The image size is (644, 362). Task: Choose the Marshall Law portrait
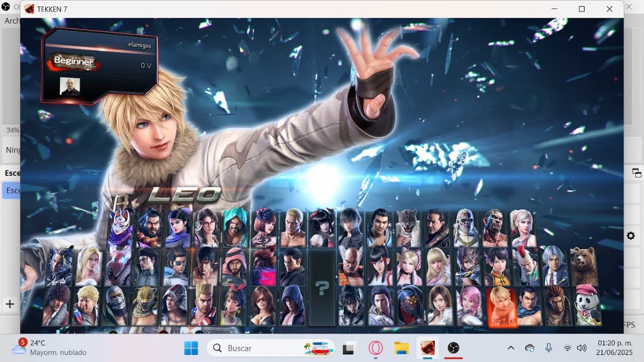[206, 266]
